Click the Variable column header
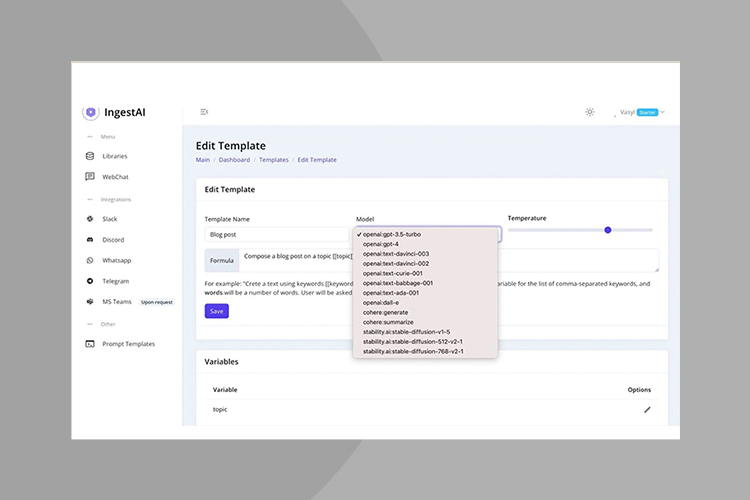 (x=225, y=390)
